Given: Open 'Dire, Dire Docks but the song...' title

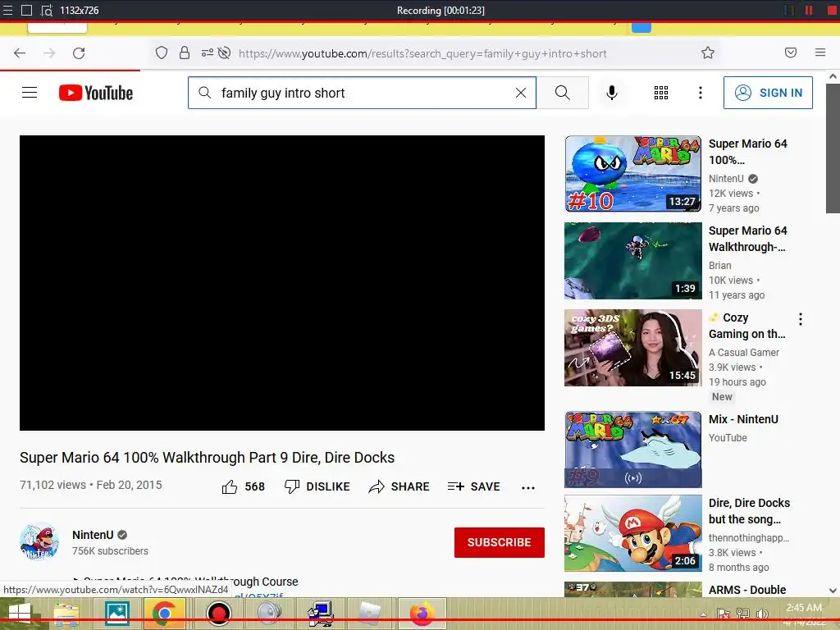Looking at the screenshot, I should click(749, 511).
